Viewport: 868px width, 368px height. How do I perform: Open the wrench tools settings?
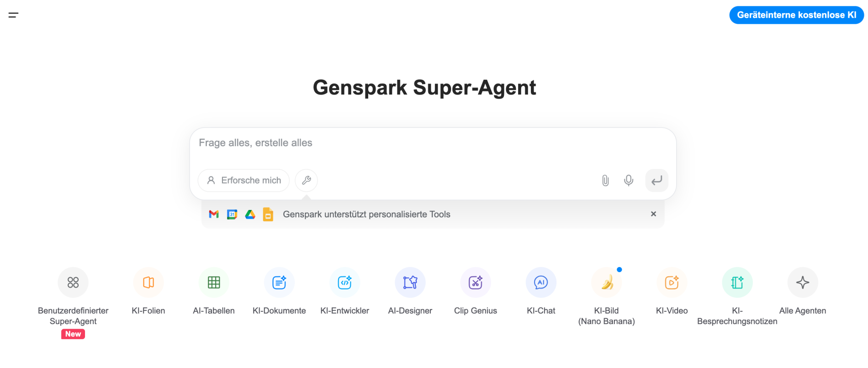pos(306,180)
